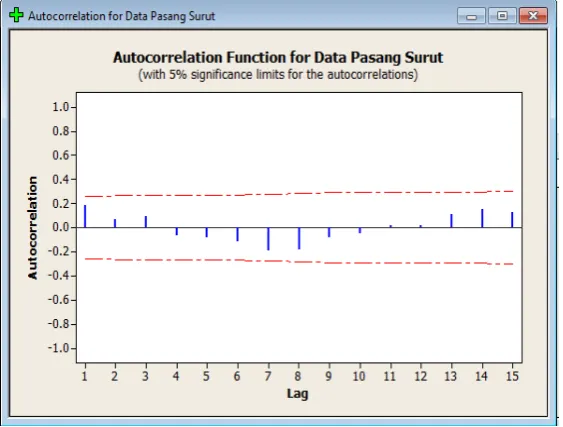Select the chart title 'Autocorrelation Function for Data Pasang Surut'
563x427 pixels.
point(278,57)
